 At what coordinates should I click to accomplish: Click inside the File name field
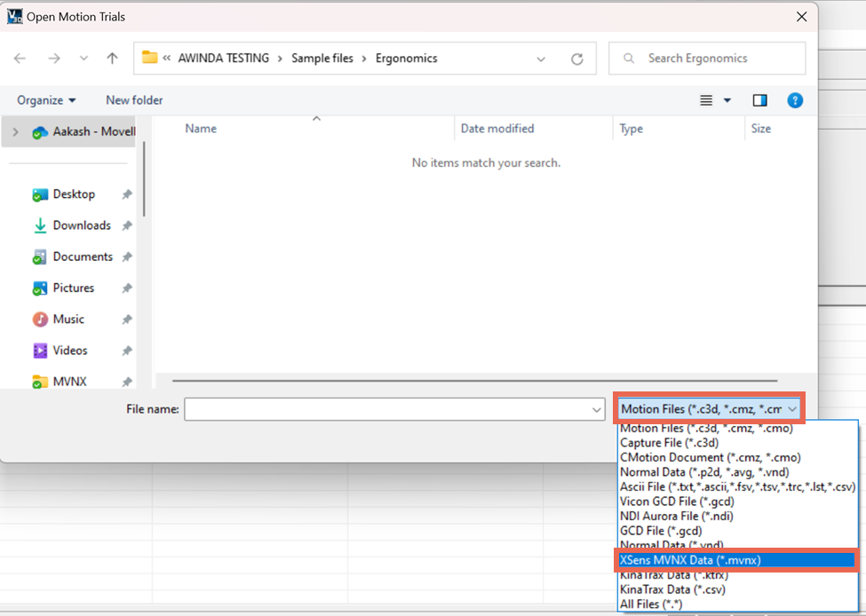click(391, 409)
